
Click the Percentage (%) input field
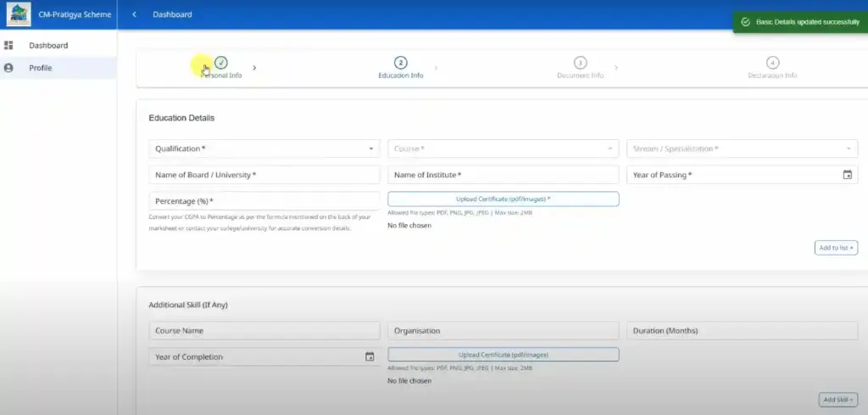tap(264, 201)
